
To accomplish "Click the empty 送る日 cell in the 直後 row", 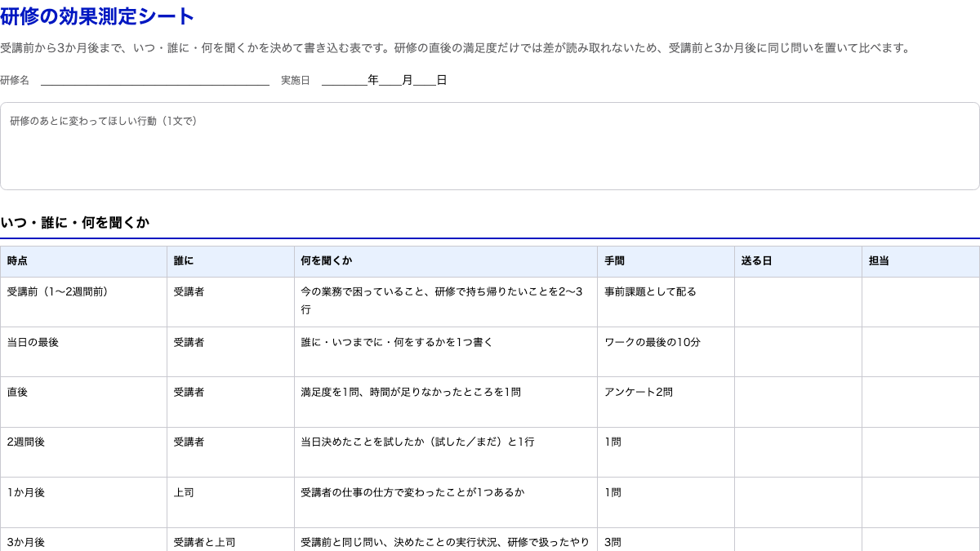I will (x=799, y=402).
